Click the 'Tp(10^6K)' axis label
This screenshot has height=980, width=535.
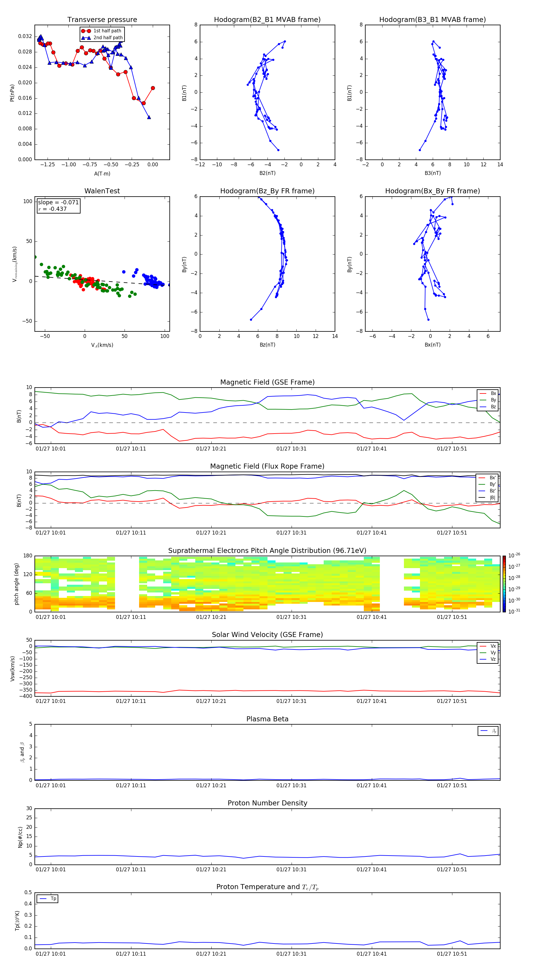[17, 921]
